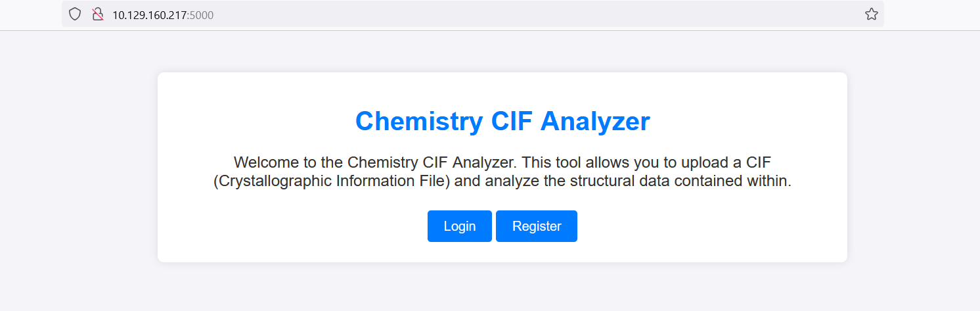The width and height of the screenshot is (980, 311).
Task: Click the "(Crystallographic Information File)" text
Action: tap(332, 181)
